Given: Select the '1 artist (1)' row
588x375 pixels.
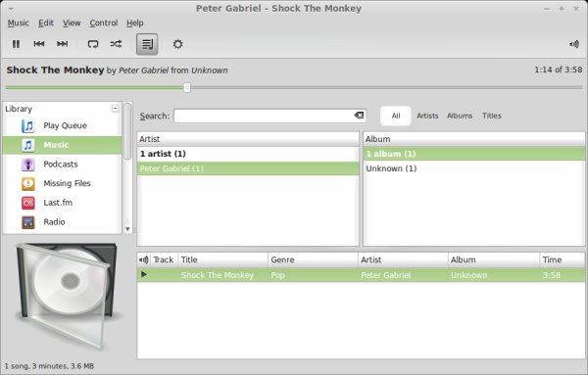Looking at the screenshot, I should (x=248, y=154).
